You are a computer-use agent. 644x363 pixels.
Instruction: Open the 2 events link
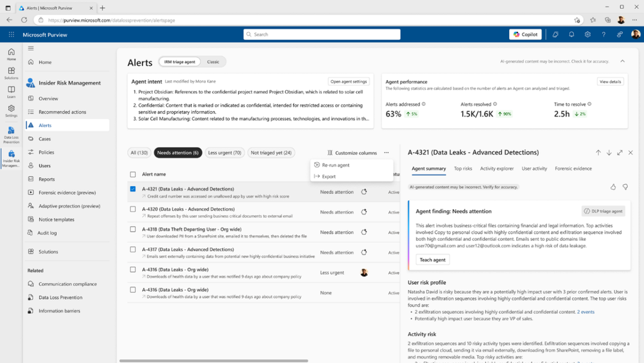point(586,312)
